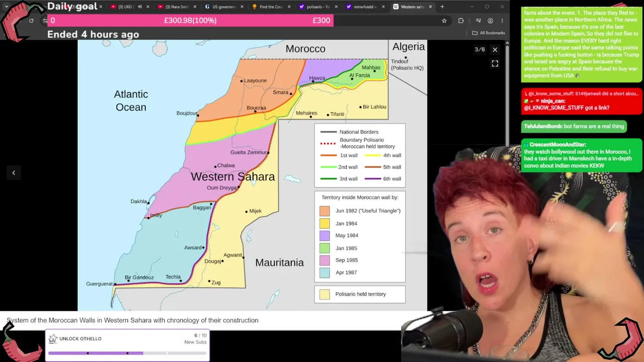This screenshot has height=362, width=644.
Task: Click the '1st wall' legend entry
Action: (339, 156)
